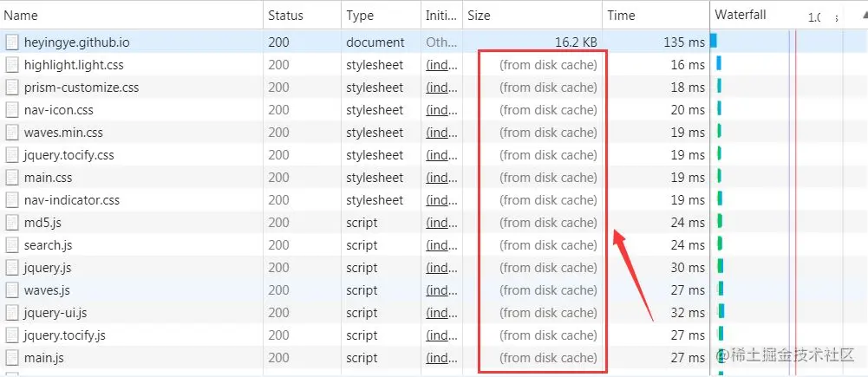
Task: Open the initiator link for jquery.js
Action: (x=441, y=268)
